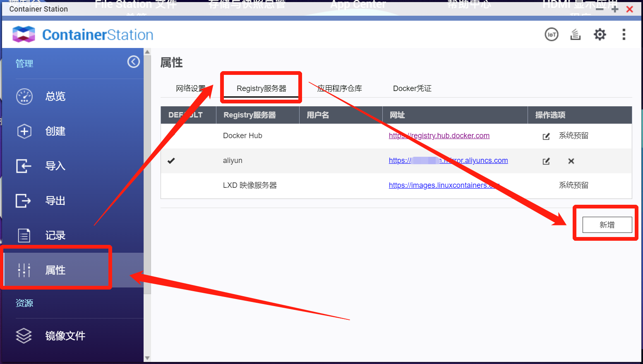Click the ContainerStation logo icon
Screen dimensions: 643x364
(x=24, y=34)
